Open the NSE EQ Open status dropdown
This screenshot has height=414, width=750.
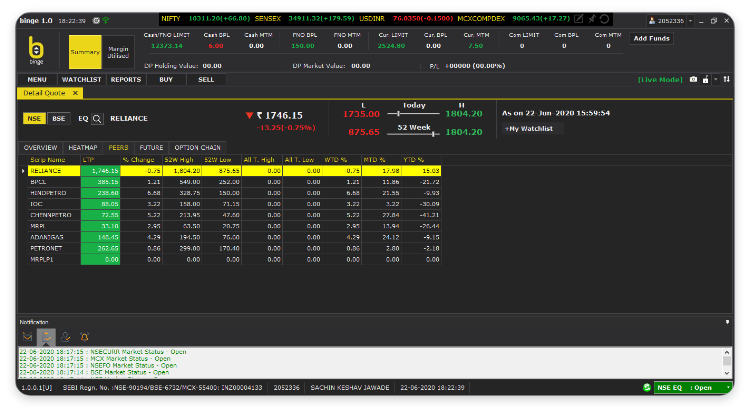click(728, 387)
